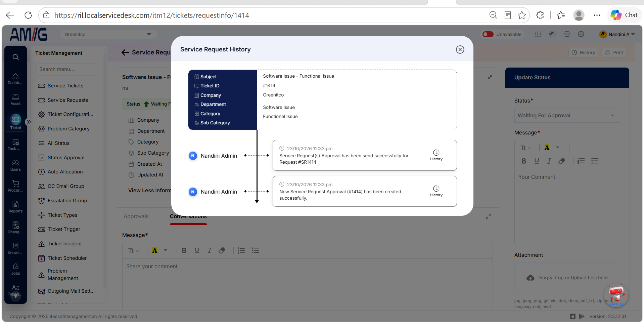Insert bullet list in Conversations editor

(x=256, y=250)
